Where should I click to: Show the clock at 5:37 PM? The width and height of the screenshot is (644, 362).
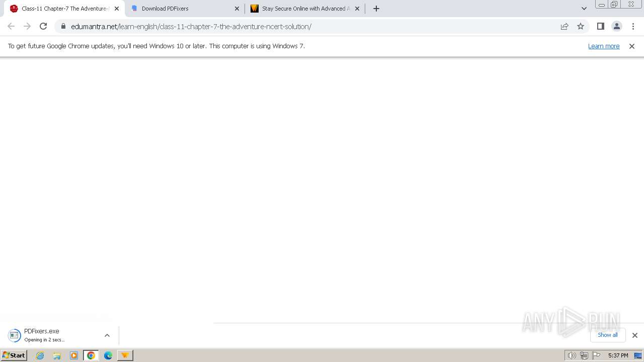click(x=618, y=355)
